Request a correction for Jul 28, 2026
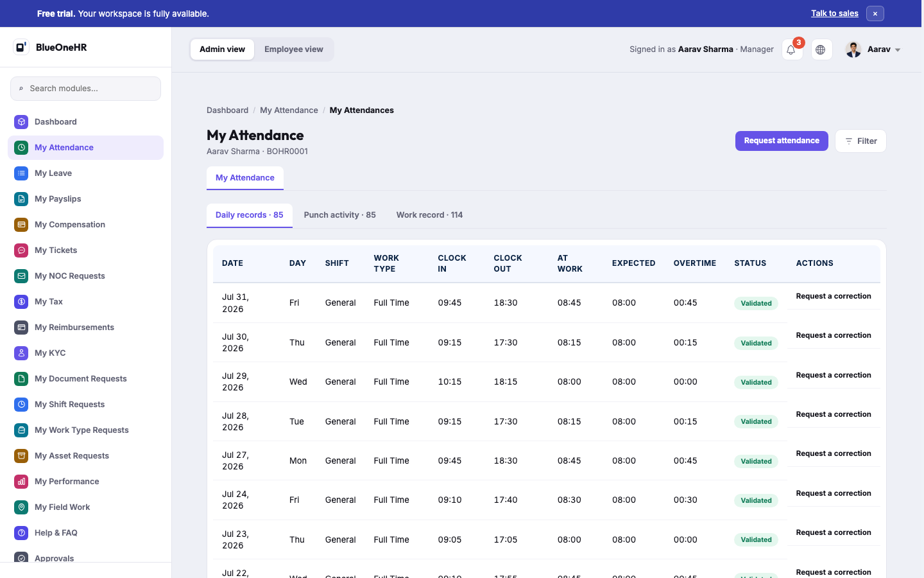The width and height of the screenshot is (924, 578). pos(834,414)
